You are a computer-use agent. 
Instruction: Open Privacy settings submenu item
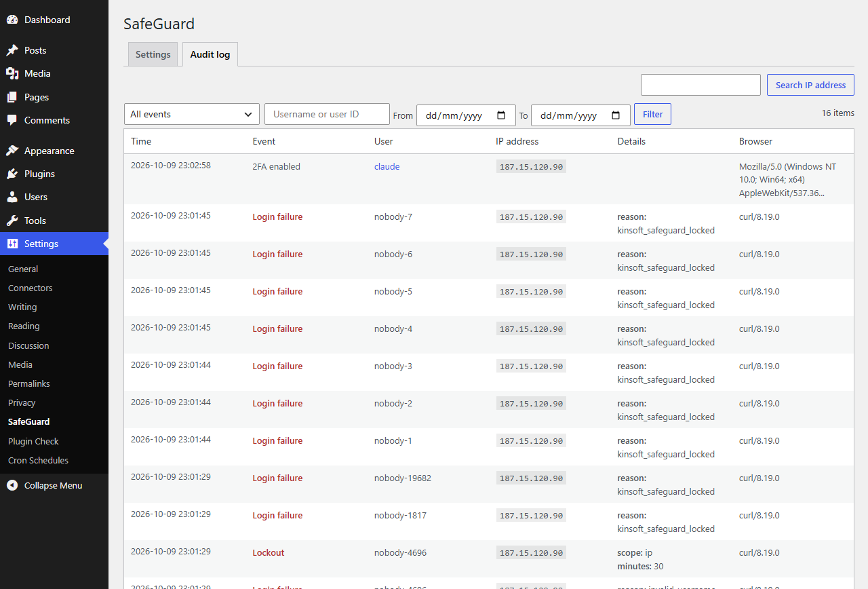tap(22, 402)
